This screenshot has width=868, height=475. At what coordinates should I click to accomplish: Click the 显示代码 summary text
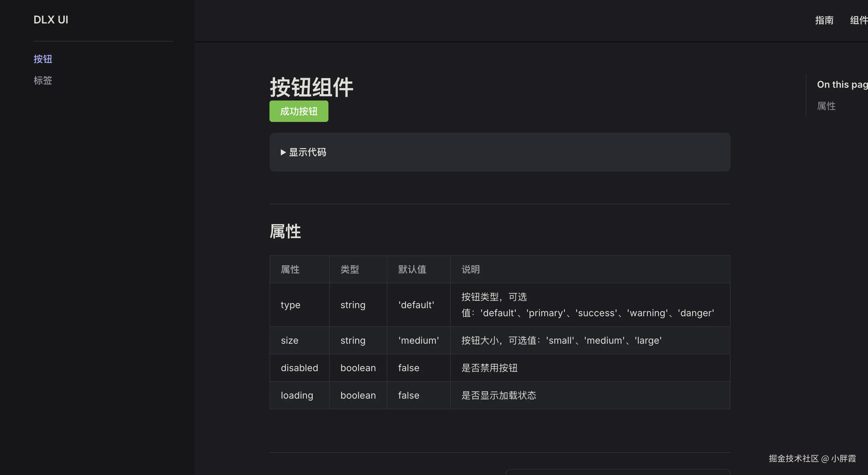307,152
